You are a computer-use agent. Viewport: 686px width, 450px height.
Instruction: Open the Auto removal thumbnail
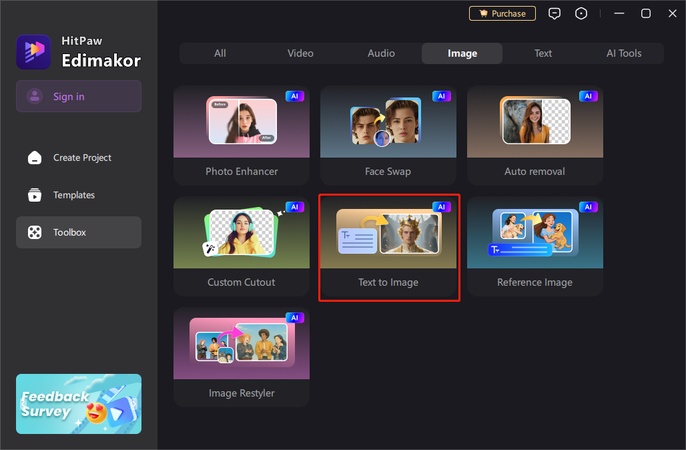click(535, 122)
